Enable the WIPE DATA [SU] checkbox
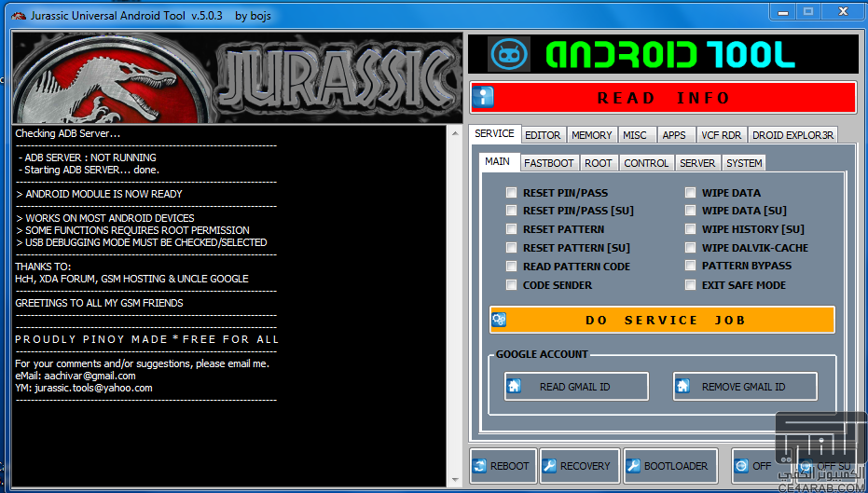The height and width of the screenshot is (493, 868). (x=690, y=211)
